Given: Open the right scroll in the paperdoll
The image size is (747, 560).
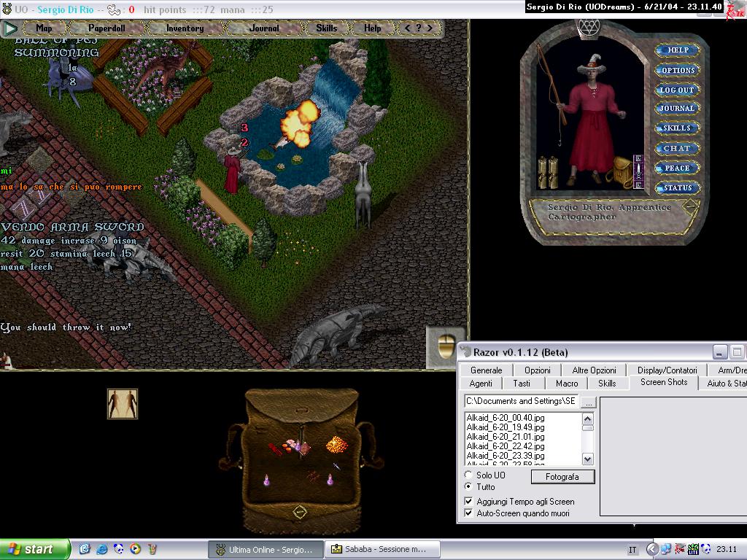Looking at the screenshot, I should pos(553,173).
